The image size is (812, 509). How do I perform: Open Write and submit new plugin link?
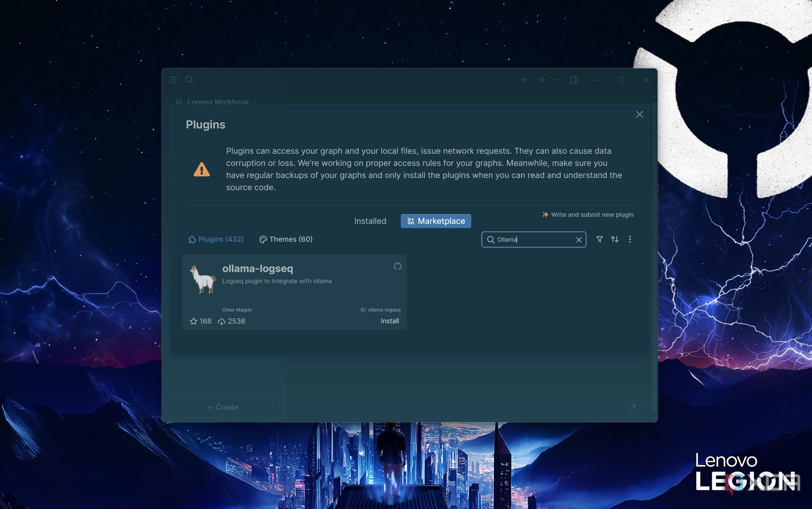pos(587,214)
